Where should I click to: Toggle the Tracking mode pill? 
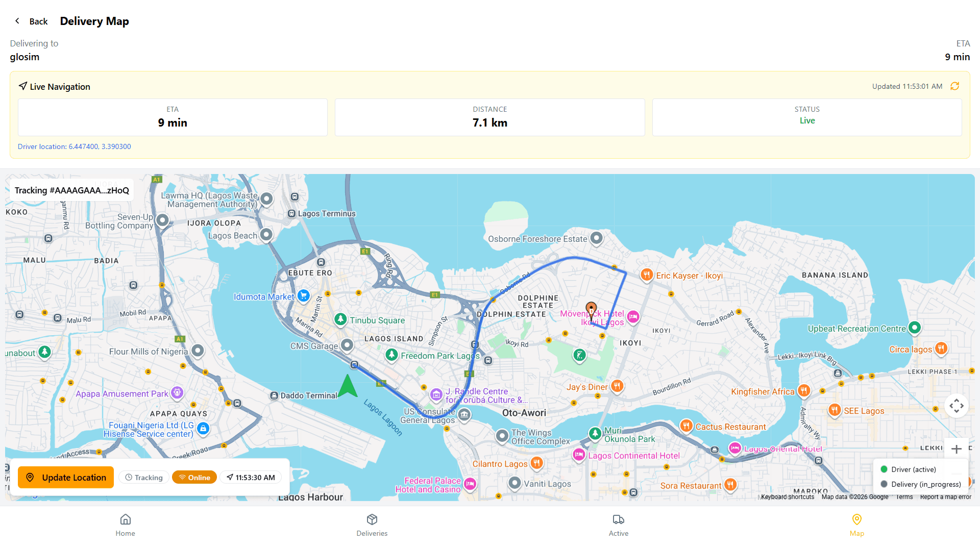click(143, 477)
